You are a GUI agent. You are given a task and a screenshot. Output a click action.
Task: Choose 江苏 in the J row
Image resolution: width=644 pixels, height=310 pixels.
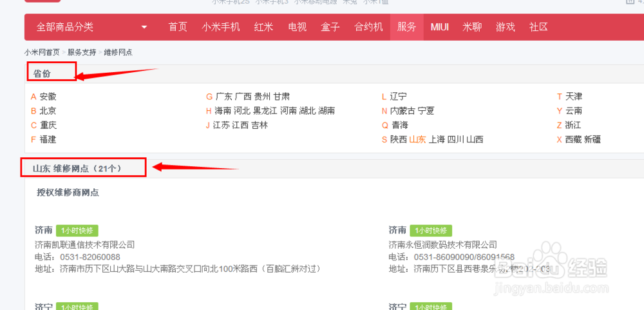pyautogui.click(x=221, y=125)
